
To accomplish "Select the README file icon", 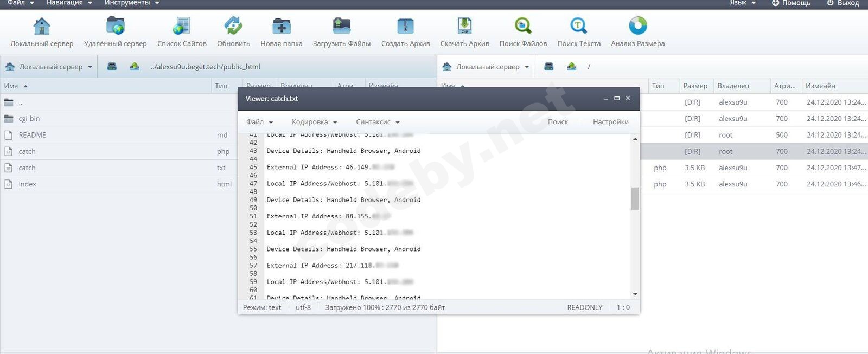I will (9, 135).
